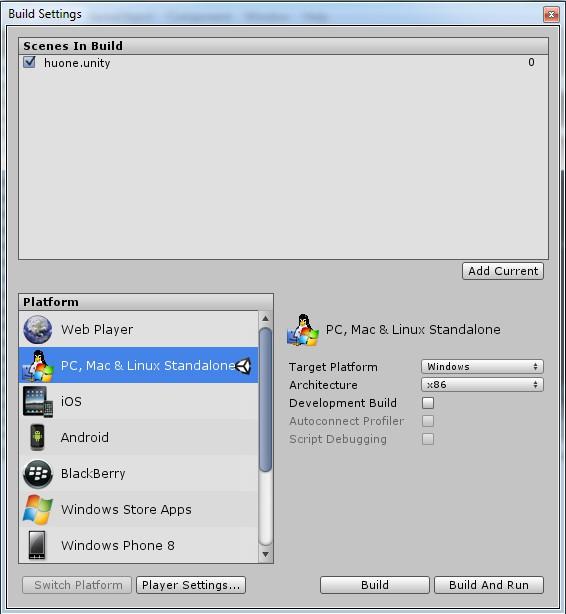Select the BlackBerry platform row

coord(138,473)
